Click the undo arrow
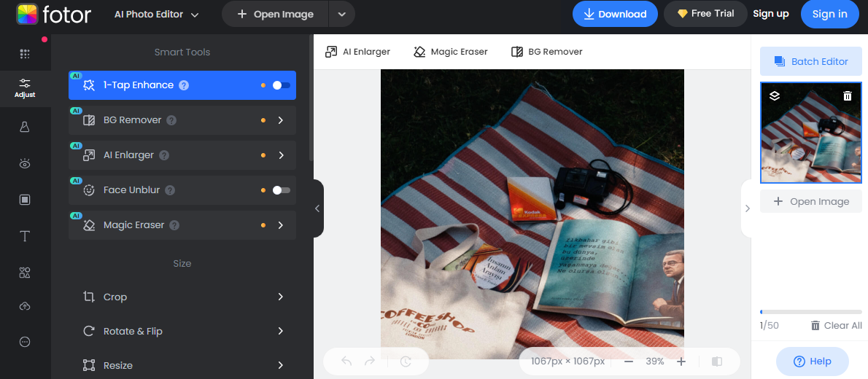 [x=346, y=362]
